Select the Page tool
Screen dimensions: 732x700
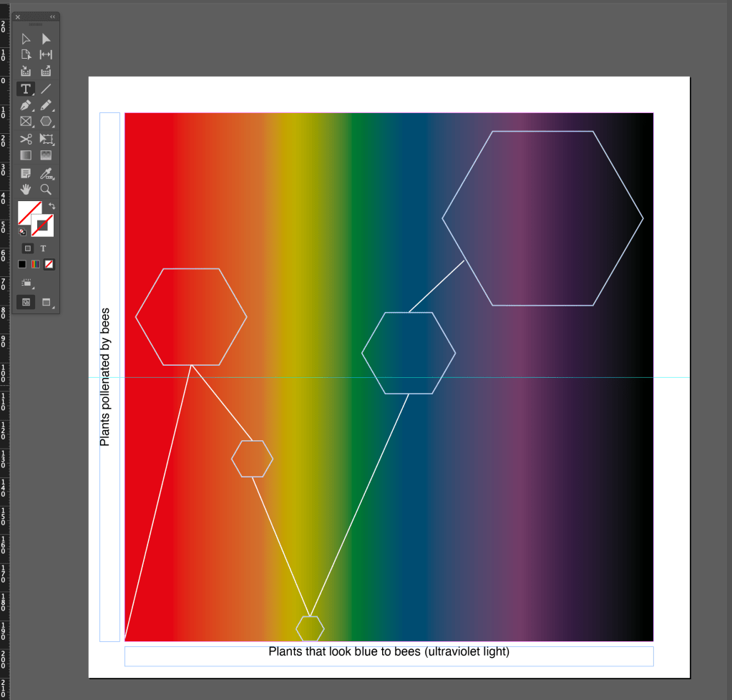[26, 55]
